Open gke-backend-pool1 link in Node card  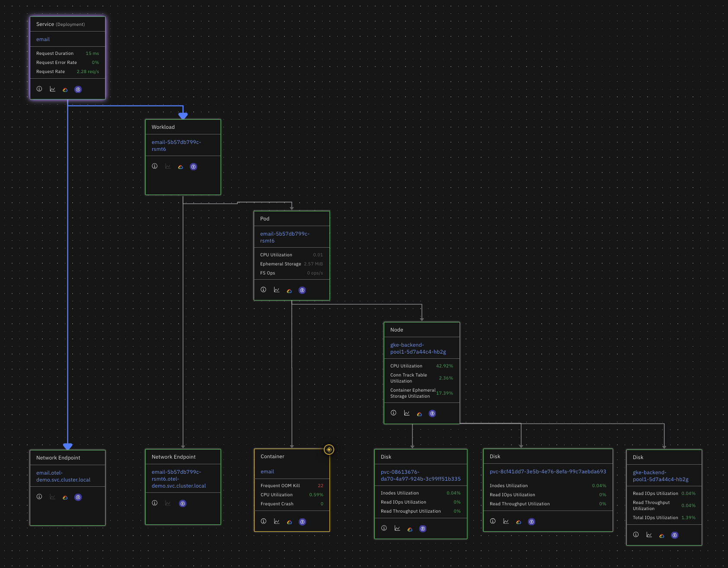click(x=418, y=348)
